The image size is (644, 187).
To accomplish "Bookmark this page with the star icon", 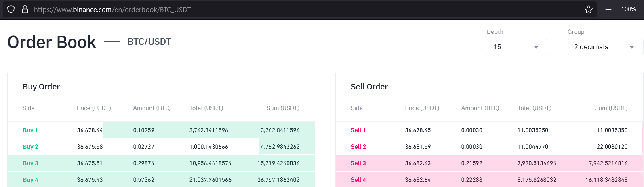I will [589, 9].
